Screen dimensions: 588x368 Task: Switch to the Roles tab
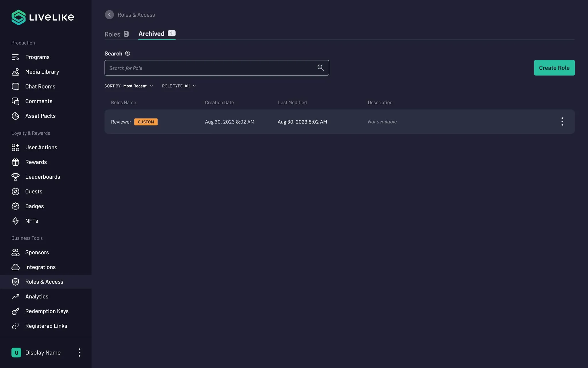(117, 34)
